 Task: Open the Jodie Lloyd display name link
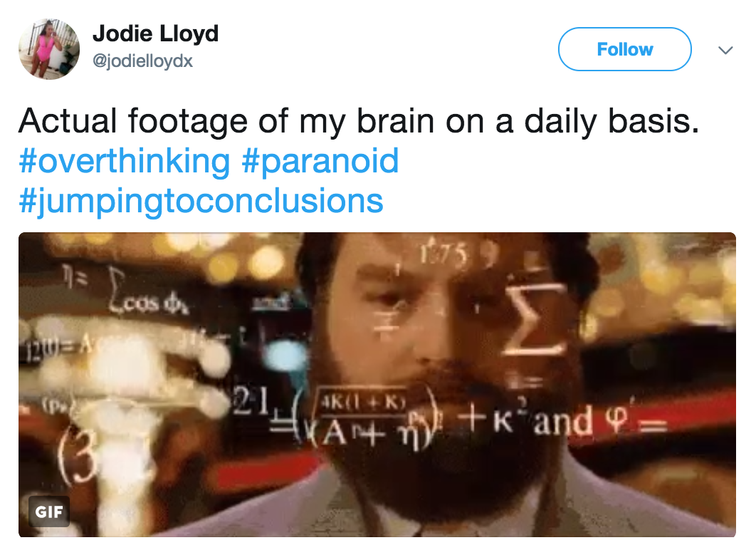[155, 33]
